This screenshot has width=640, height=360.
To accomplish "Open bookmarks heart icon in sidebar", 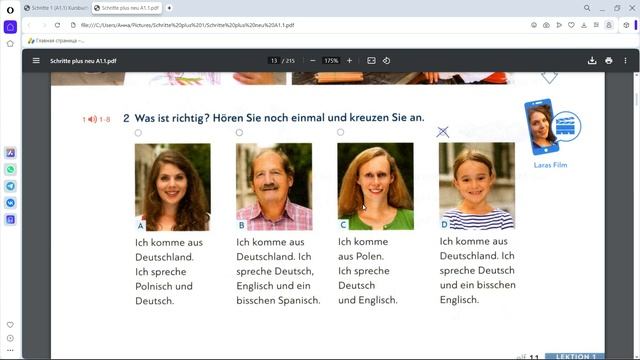I will tap(10, 325).
